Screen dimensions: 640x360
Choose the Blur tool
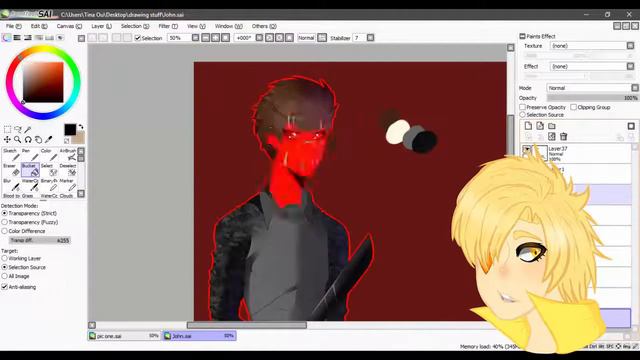(x=11, y=185)
